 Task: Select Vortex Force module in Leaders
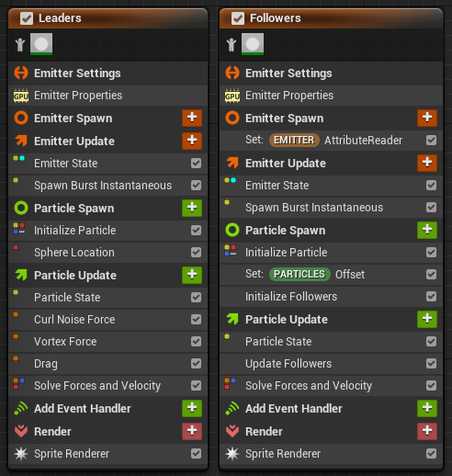click(x=107, y=342)
